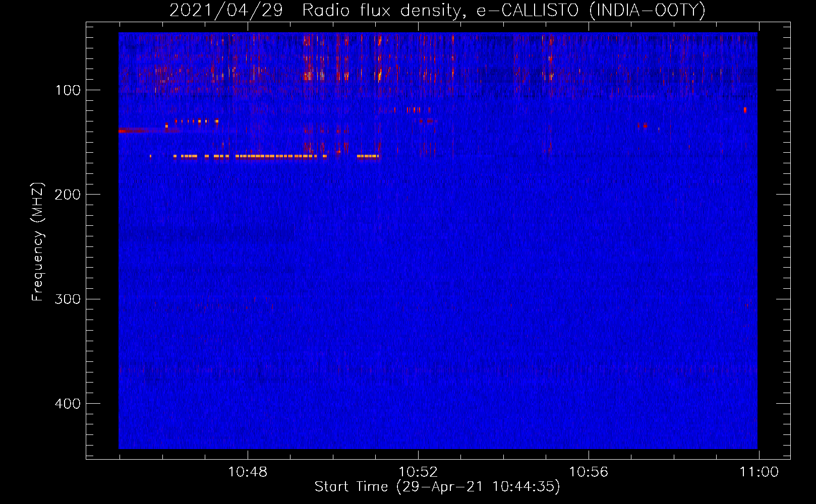Click the 10:52 time tick label
Screen dimensions: 816x504
418,472
